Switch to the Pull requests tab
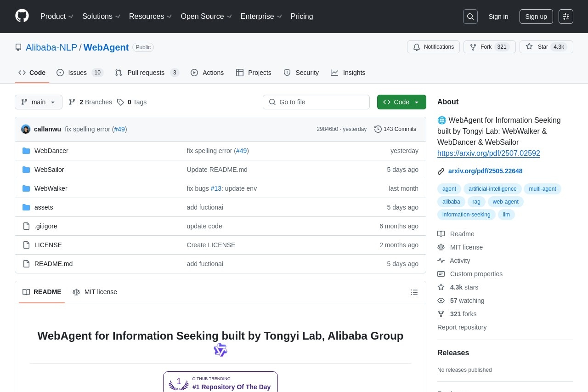Image resolution: width=588 pixels, height=392 pixels. coord(147,73)
